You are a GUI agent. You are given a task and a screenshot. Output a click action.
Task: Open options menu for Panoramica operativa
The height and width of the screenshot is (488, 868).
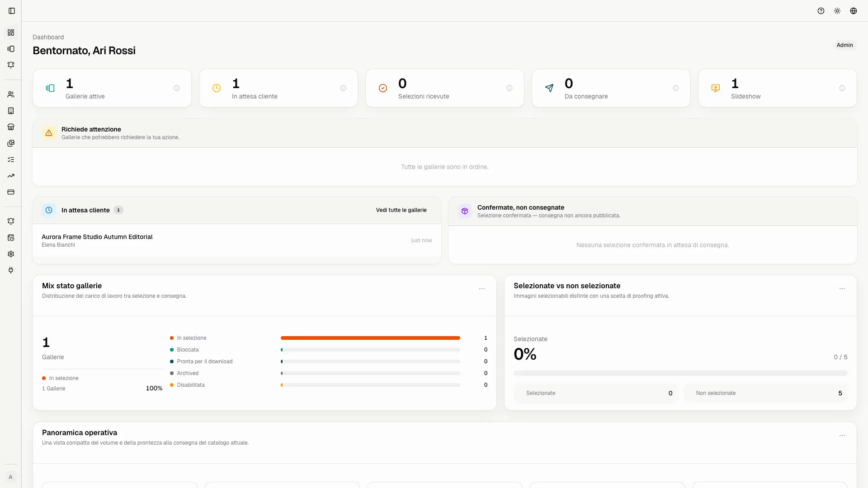pyautogui.click(x=842, y=436)
